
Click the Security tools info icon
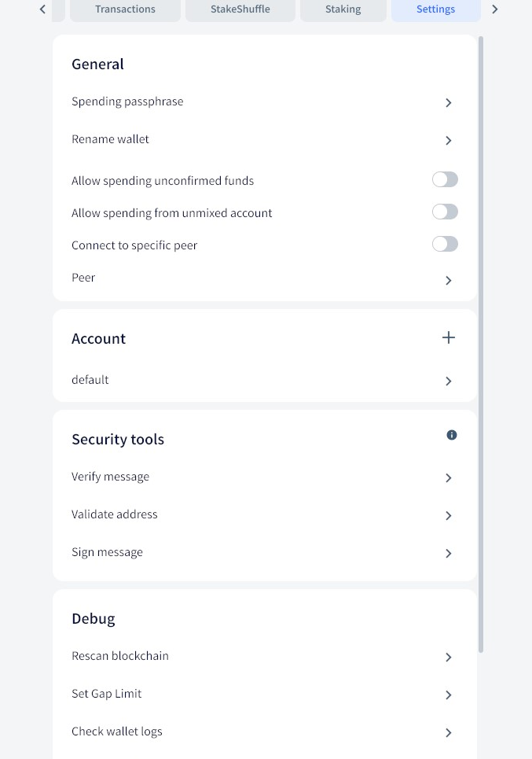[x=452, y=435]
